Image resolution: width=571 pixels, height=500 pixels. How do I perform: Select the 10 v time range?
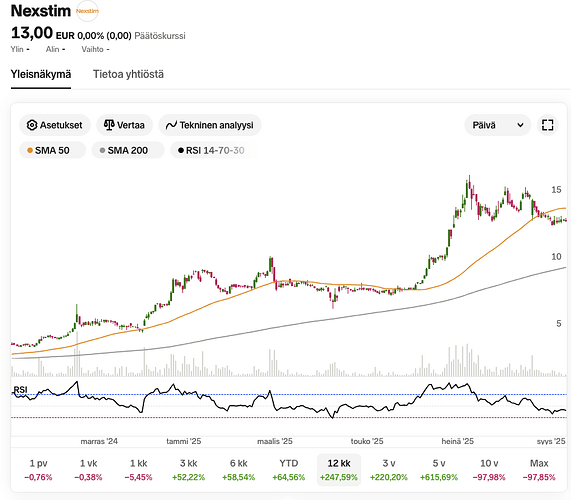tap(489, 469)
